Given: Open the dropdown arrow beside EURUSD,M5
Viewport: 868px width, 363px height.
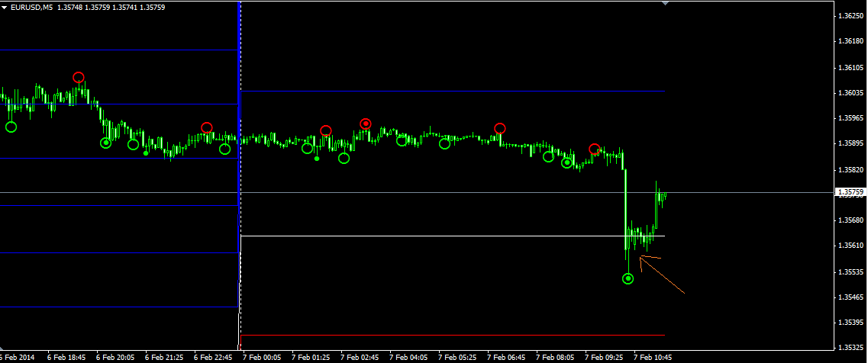Looking at the screenshot, I should [x=5, y=7].
